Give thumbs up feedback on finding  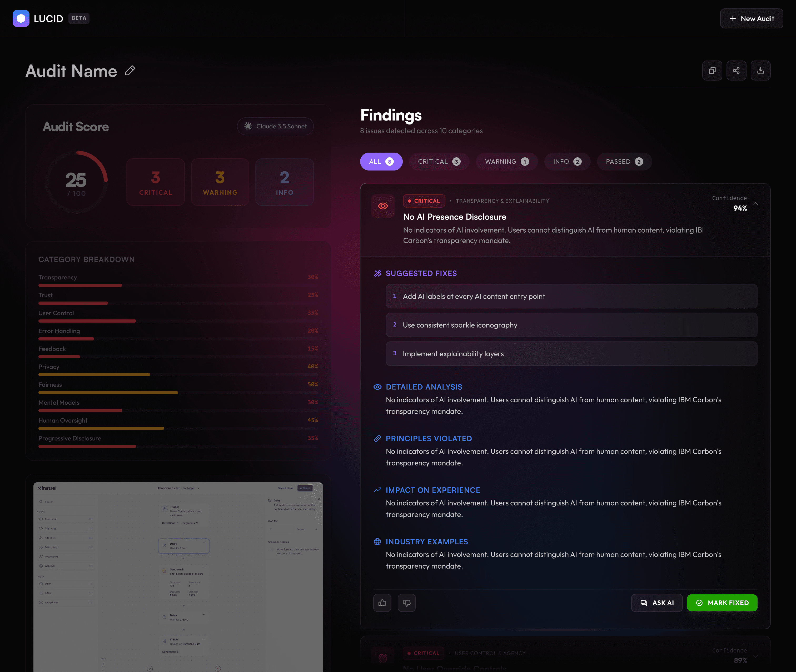click(382, 603)
